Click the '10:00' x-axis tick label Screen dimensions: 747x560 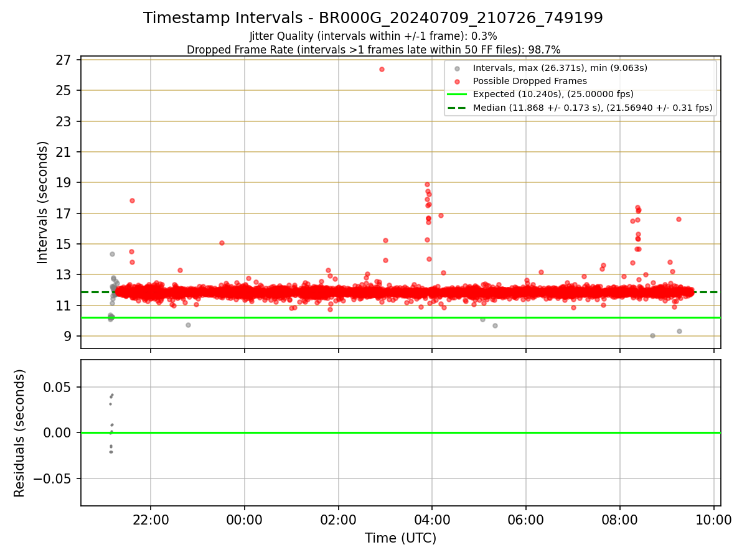pos(713,519)
